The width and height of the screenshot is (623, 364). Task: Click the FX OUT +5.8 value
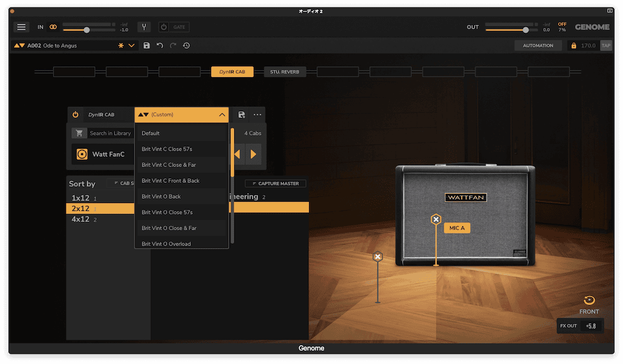[x=591, y=326]
